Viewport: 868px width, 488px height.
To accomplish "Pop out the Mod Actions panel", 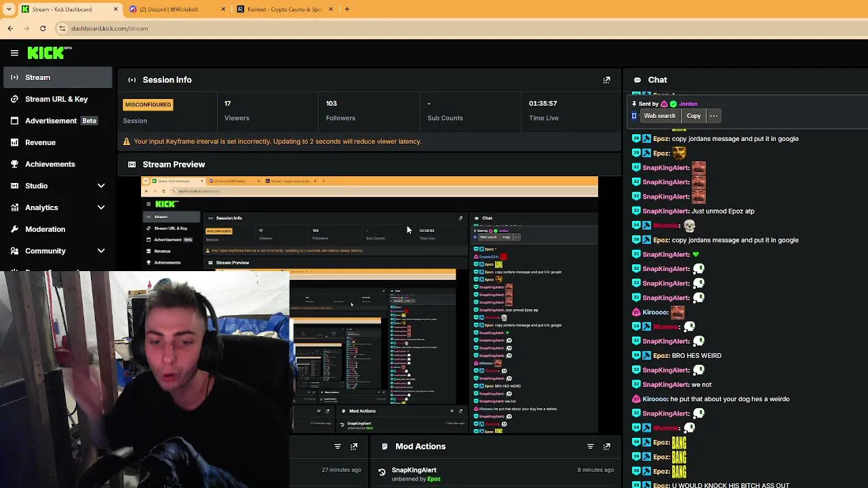I will [x=607, y=447].
